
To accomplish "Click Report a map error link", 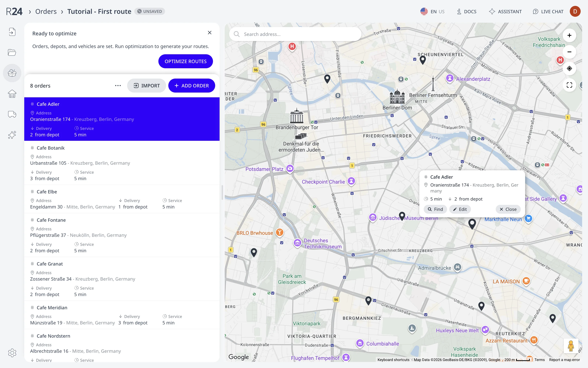I will pos(564,360).
